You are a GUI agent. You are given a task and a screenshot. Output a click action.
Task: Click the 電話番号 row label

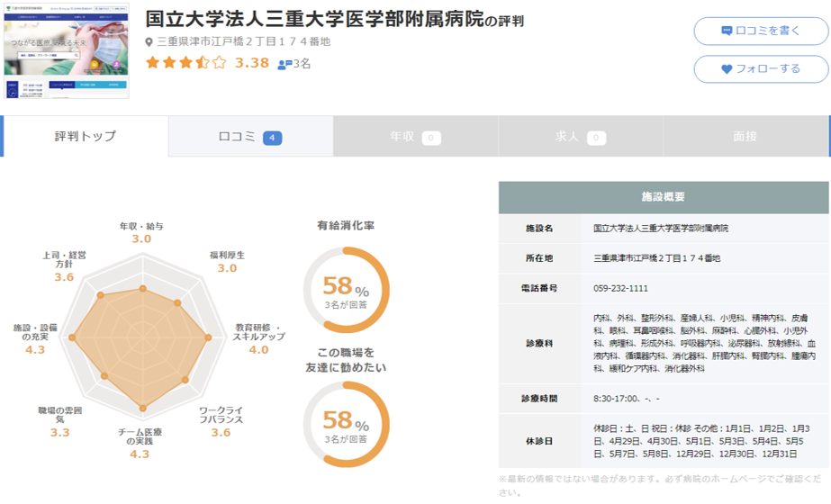pyautogui.click(x=539, y=288)
